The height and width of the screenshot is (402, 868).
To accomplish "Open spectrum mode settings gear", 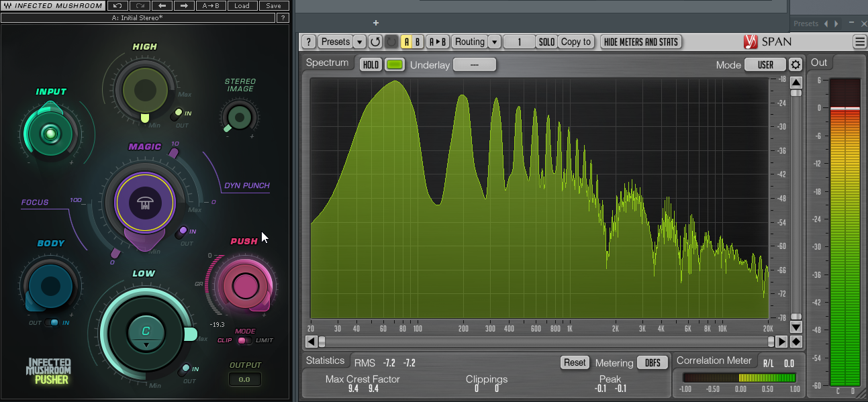I will (x=795, y=64).
